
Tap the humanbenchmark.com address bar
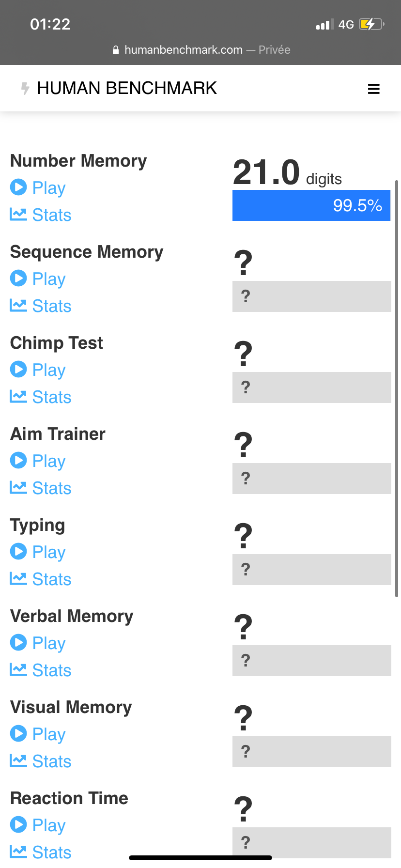point(200,50)
